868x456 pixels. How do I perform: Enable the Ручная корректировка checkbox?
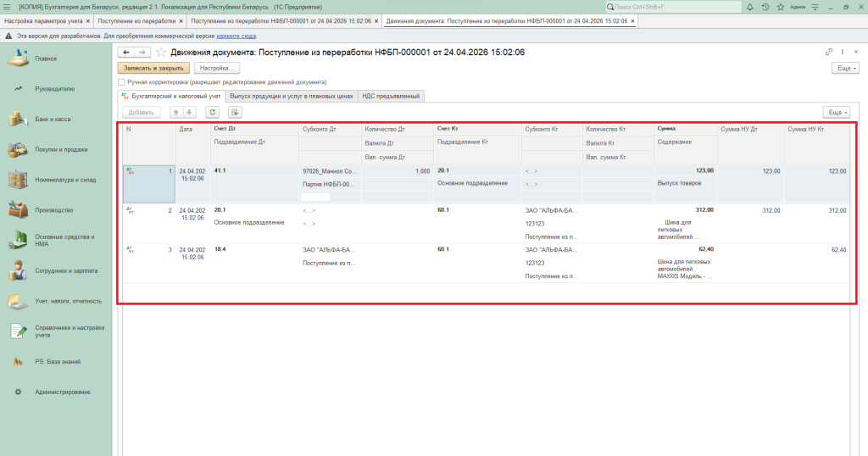tap(121, 82)
